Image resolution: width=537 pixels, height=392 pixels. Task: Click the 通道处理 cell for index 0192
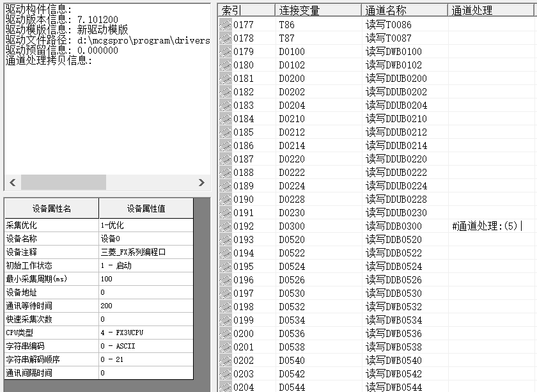491,226
